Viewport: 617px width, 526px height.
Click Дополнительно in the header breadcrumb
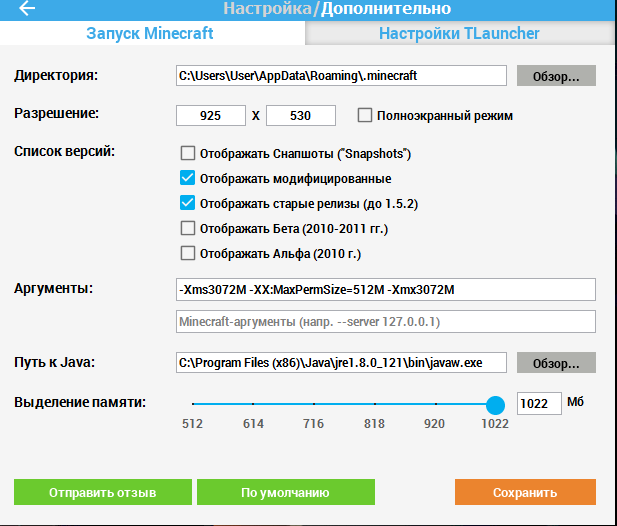tap(386, 8)
